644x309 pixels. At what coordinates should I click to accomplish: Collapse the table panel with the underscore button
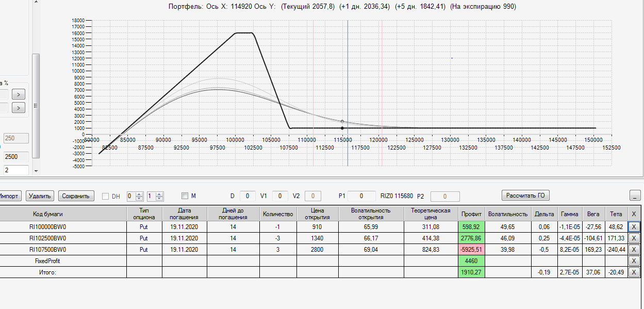coord(635,196)
